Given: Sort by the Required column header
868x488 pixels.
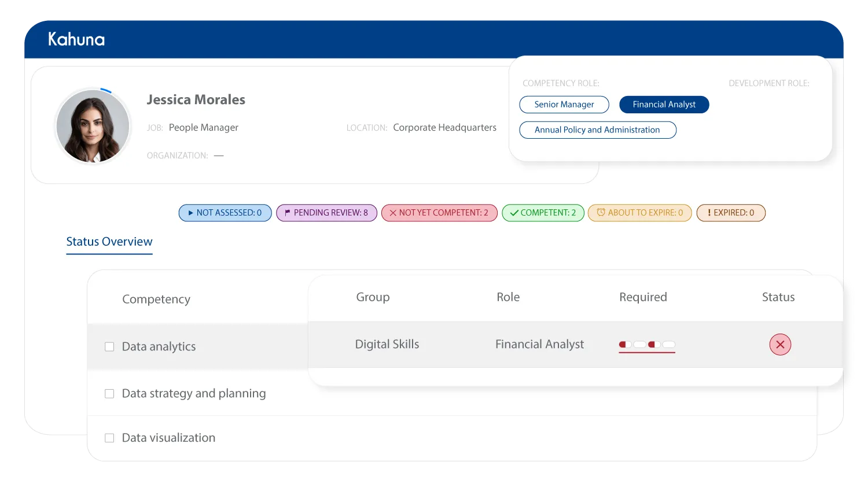Looking at the screenshot, I should 643,297.
